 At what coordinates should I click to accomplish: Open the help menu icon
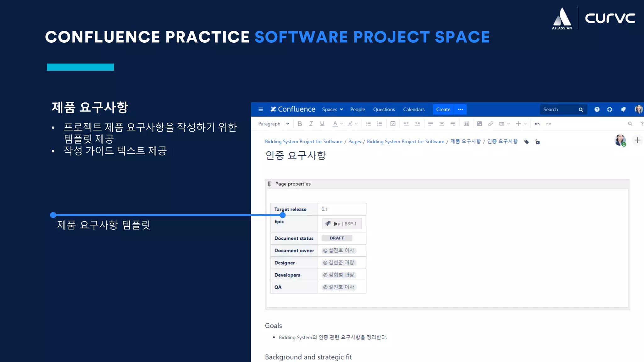597,109
